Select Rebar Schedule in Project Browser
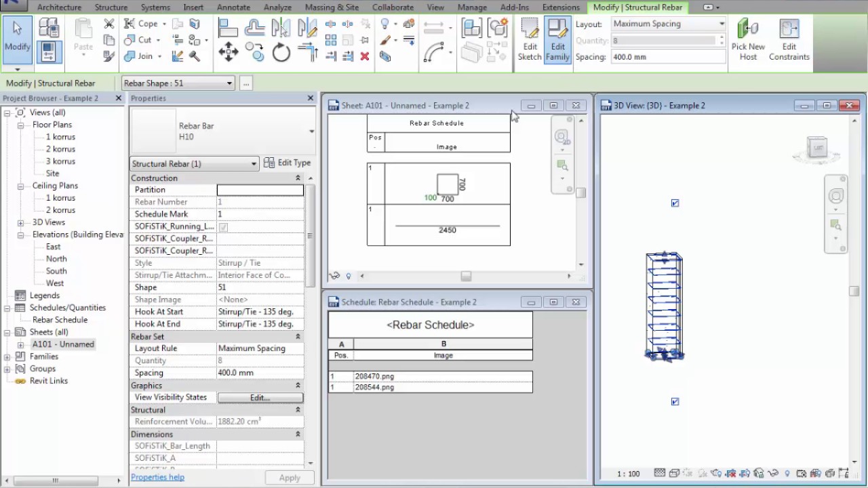 coord(60,320)
